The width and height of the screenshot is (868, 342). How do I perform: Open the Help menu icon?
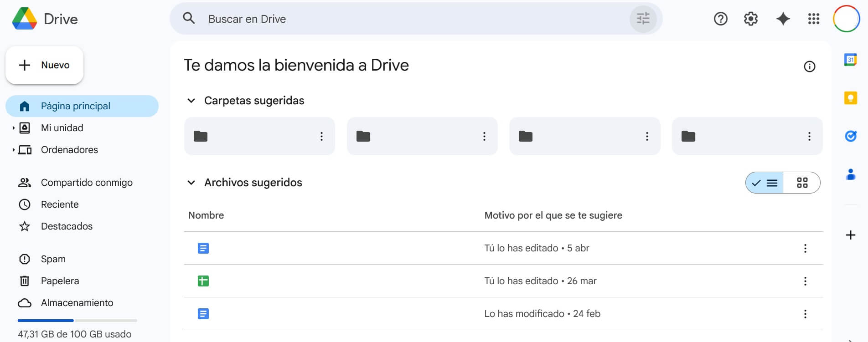720,19
